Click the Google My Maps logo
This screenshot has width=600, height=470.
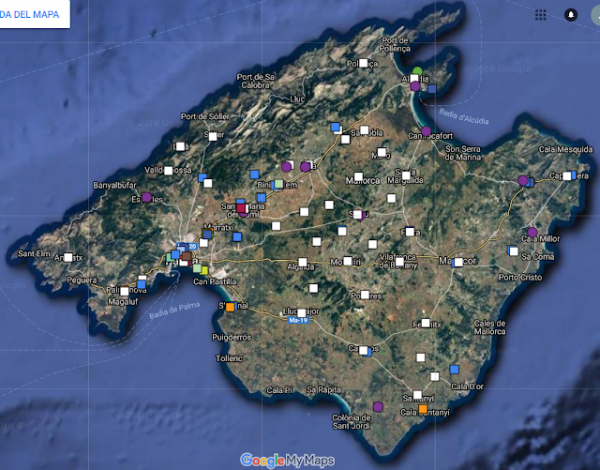point(287,460)
